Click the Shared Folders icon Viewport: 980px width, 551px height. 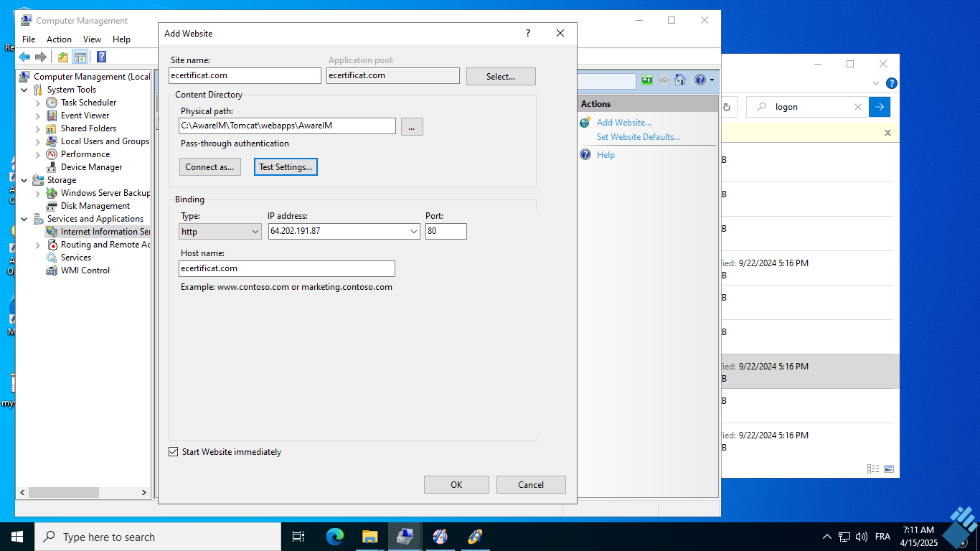tap(52, 128)
